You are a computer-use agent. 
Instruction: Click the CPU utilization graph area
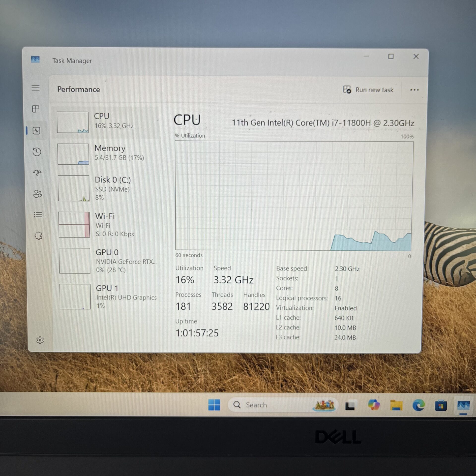[x=294, y=196]
